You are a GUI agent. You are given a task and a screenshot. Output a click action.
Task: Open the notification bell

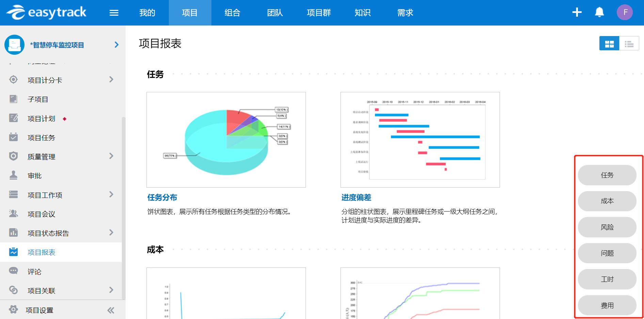(x=599, y=13)
